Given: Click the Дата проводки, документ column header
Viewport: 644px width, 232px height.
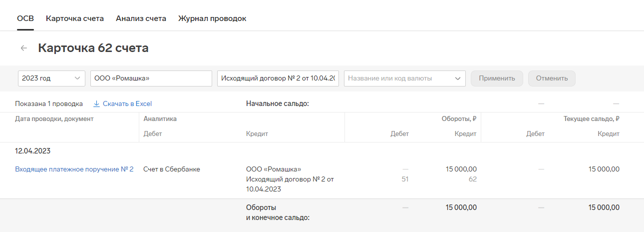Looking at the screenshot, I should 54,119.
